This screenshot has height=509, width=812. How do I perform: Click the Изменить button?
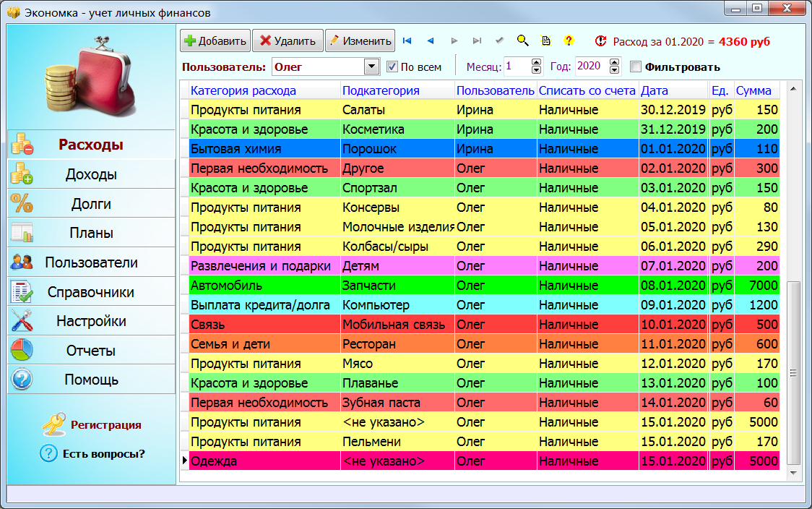pyautogui.click(x=360, y=41)
